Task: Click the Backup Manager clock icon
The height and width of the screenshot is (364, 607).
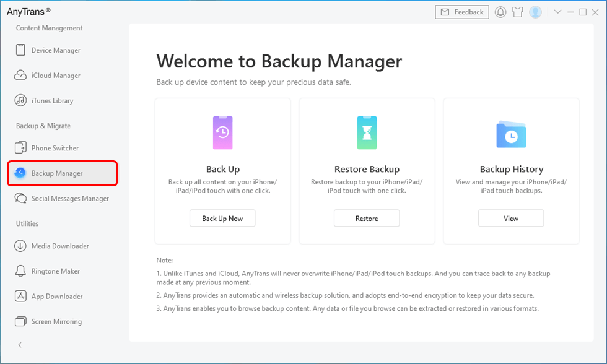Action: pos(20,173)
